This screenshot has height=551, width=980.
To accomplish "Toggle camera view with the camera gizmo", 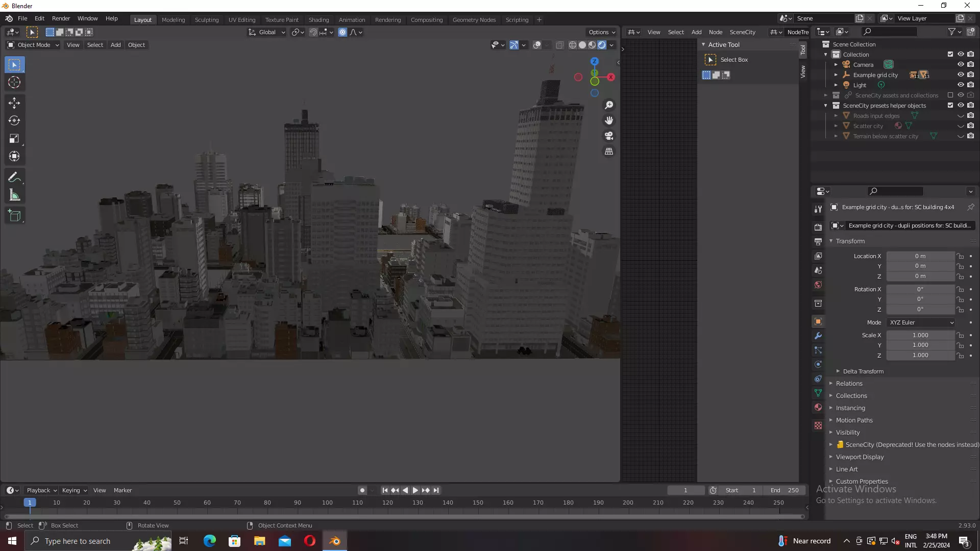I will pos(609,136).
